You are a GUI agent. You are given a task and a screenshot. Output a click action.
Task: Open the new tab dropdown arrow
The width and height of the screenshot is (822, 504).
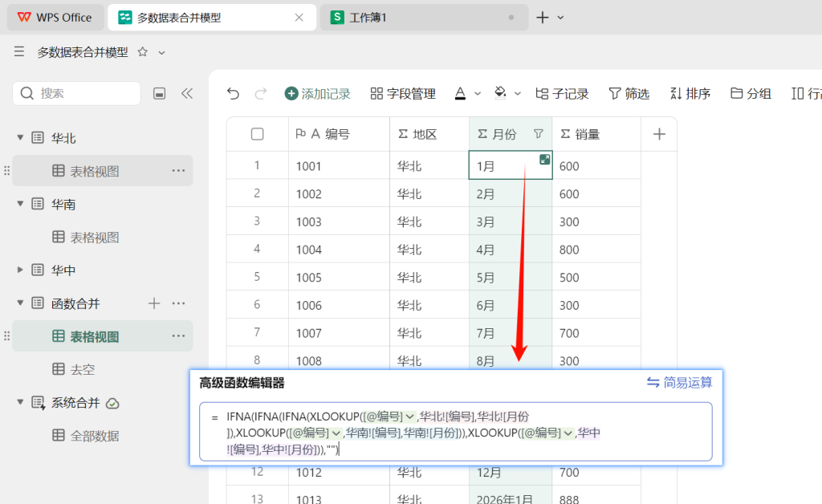[x=560, y=18]
